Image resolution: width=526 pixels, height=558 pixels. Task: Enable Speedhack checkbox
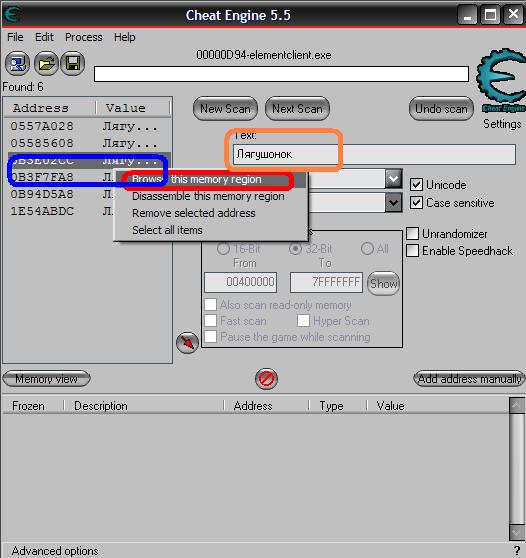[412, 251]
